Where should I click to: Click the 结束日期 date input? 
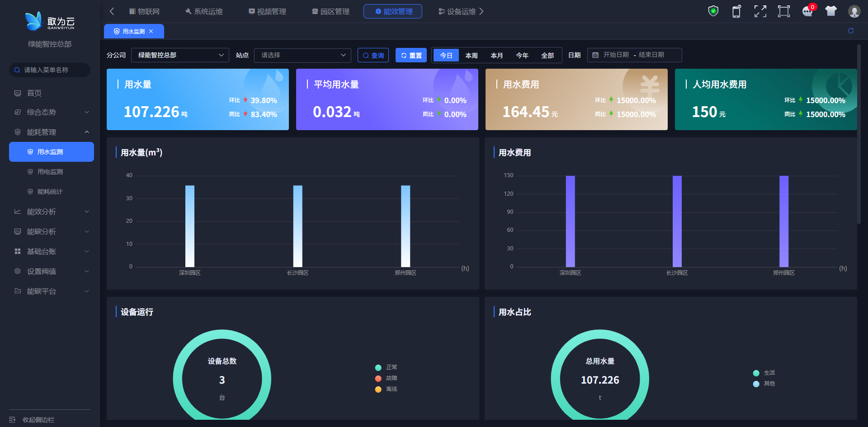click(x=651, y=55)
